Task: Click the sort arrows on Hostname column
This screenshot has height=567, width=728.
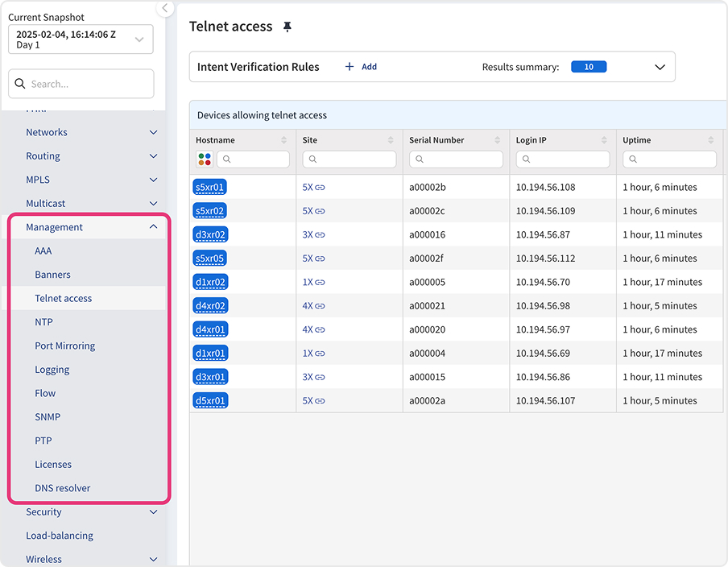Action: pyautogui.click(x=283, y=140)
